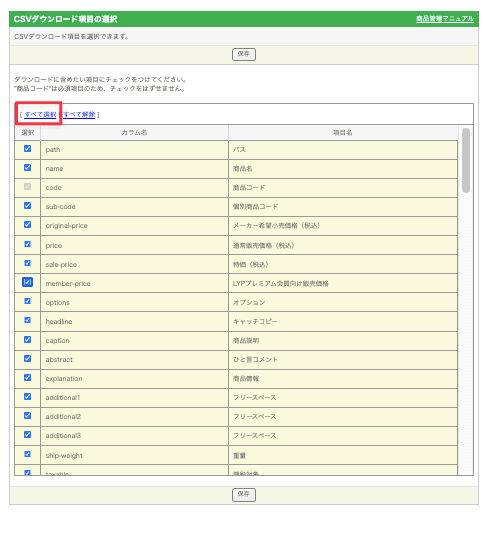Image resolution: width=483 pixels, height=550 pixels.
Task: Select the 'options' cell
Action: [x=134, y=302]
